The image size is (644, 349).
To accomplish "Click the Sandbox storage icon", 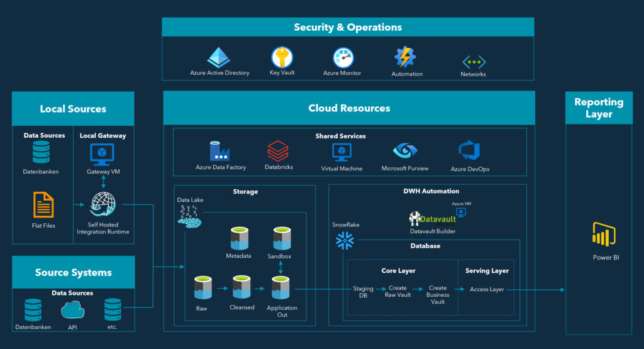I will point(282,238).
